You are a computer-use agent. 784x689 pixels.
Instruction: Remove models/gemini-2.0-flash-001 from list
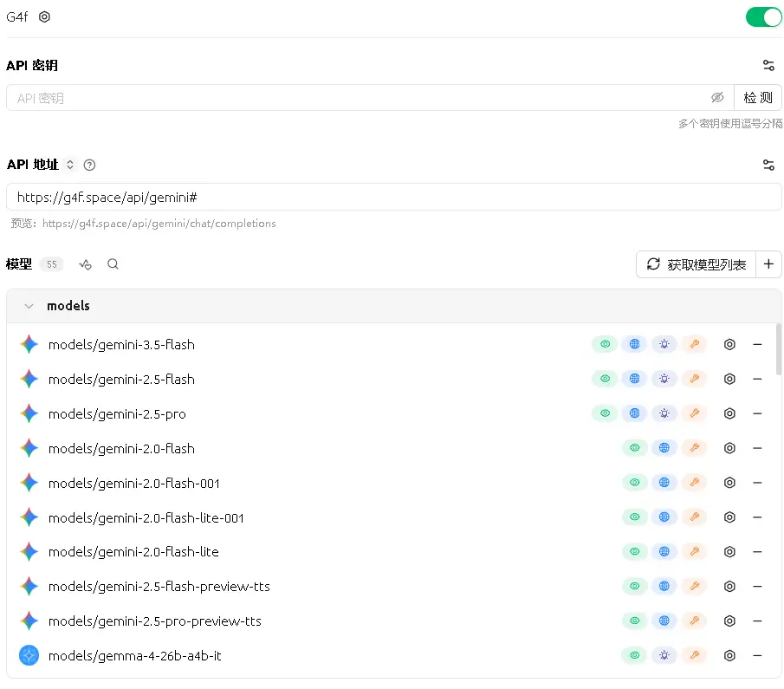click(757, 483)
